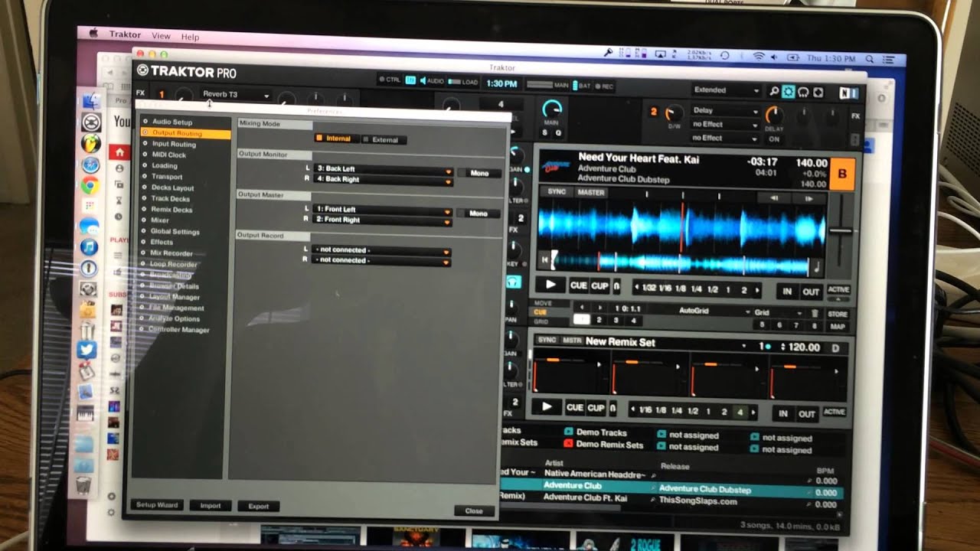Open the Help menu in menu bar
This screenshot has height=551, width=980.
click(190, 37)
